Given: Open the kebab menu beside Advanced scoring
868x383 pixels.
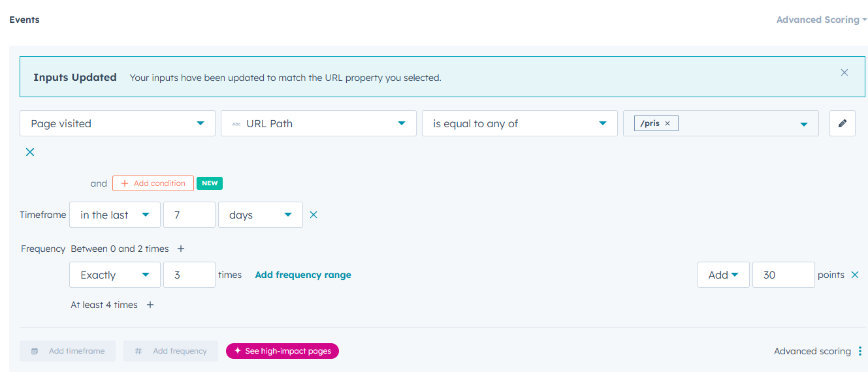Looking at the screenshot, I should (861, 351).
